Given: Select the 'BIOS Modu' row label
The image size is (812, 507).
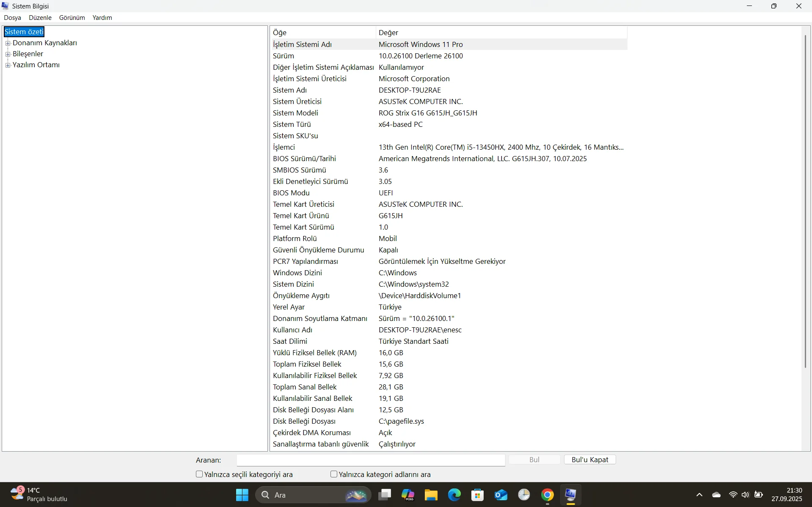Looking at the screenshot, I should (291, 193).
